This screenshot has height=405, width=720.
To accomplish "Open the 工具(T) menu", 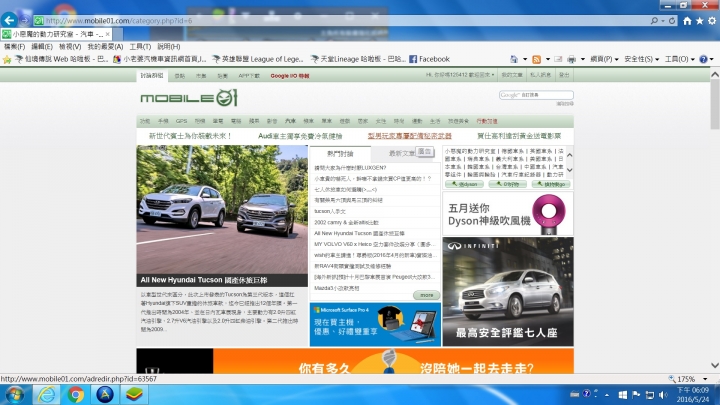I will click(140, 47).
